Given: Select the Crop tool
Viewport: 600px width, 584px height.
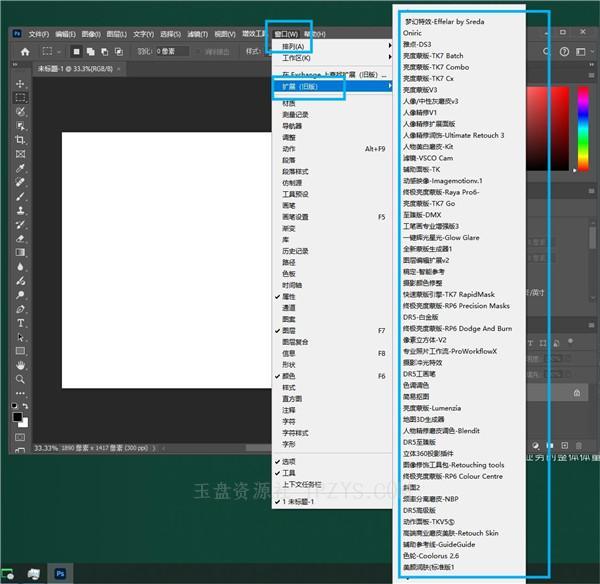Looking at the screenshot, I should click(20, 141).
